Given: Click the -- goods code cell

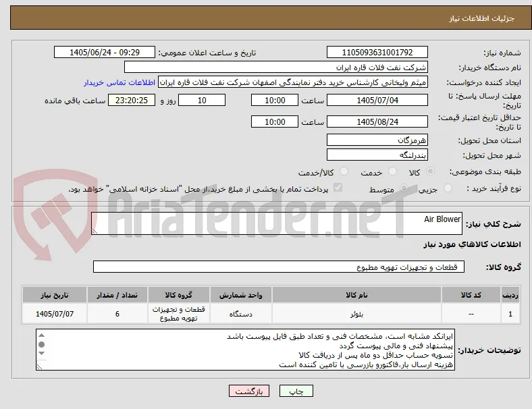Looking at the screenshot, I should click(x=471, y=314).
